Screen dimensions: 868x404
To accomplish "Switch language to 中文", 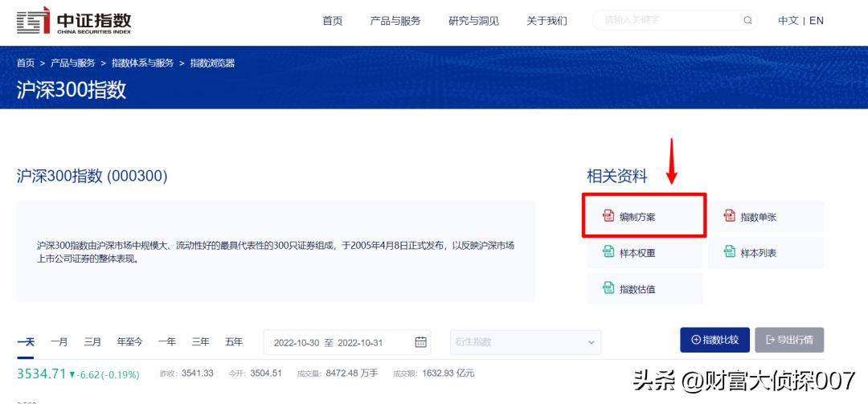I will click(788, 20).
